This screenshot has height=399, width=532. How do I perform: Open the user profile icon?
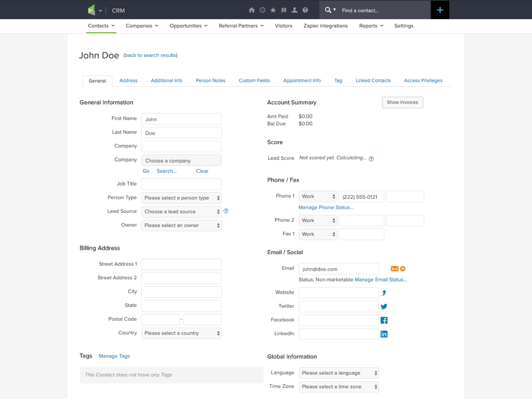point(294,10)
